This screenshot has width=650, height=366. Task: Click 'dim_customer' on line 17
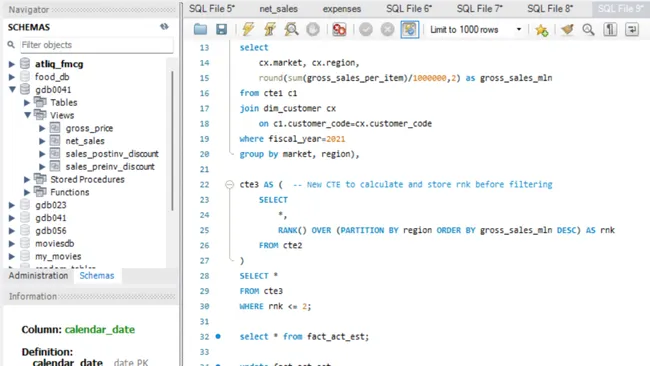click(x=292, y=108)
